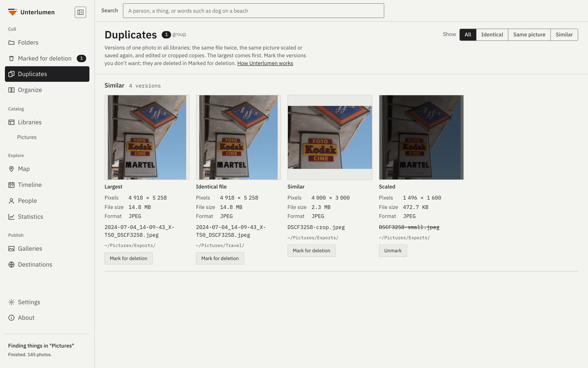Click the struck-through DSCF3258-small.jpeg filename
588x368 pixels.
409,227
